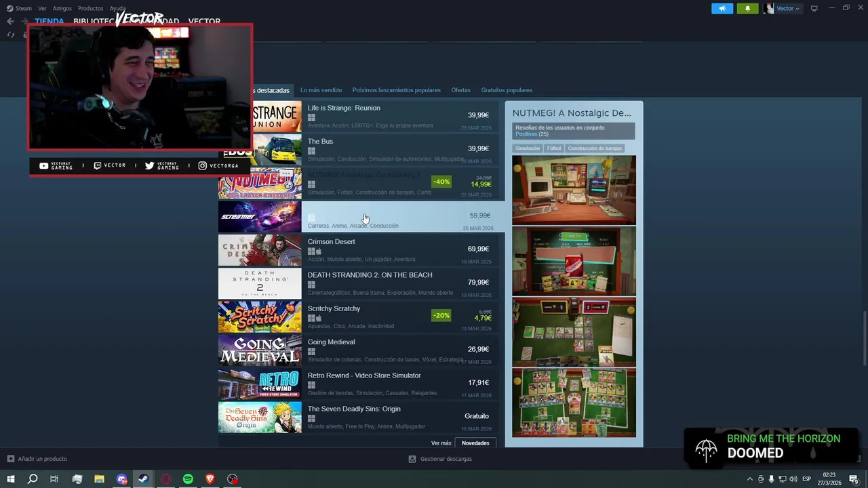Open the Productos menu
Screen dimensions: 868x488
click(x=90, y=8)
